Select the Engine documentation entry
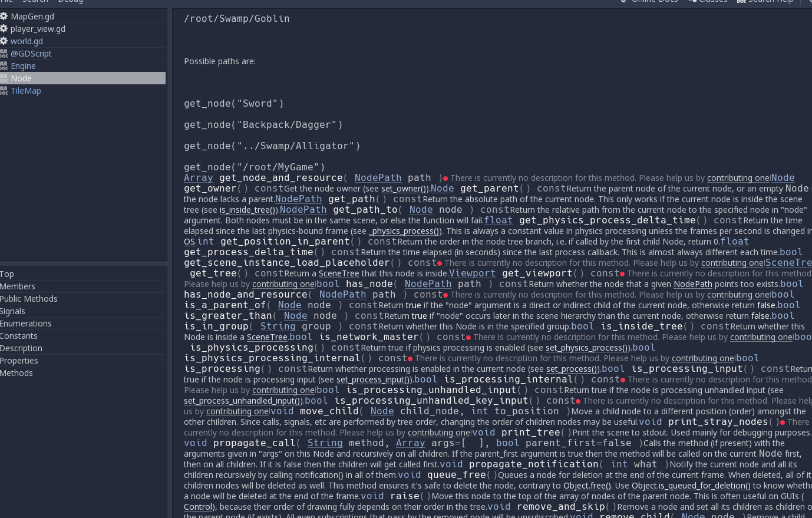The image size is (812, 518). pos(23,65)
